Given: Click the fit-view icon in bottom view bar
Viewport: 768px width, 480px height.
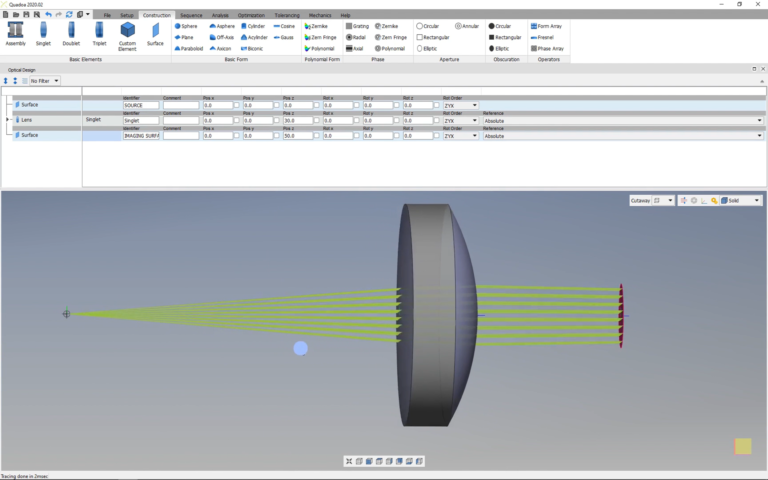Looking at the screenshot, I should (349, 461).
